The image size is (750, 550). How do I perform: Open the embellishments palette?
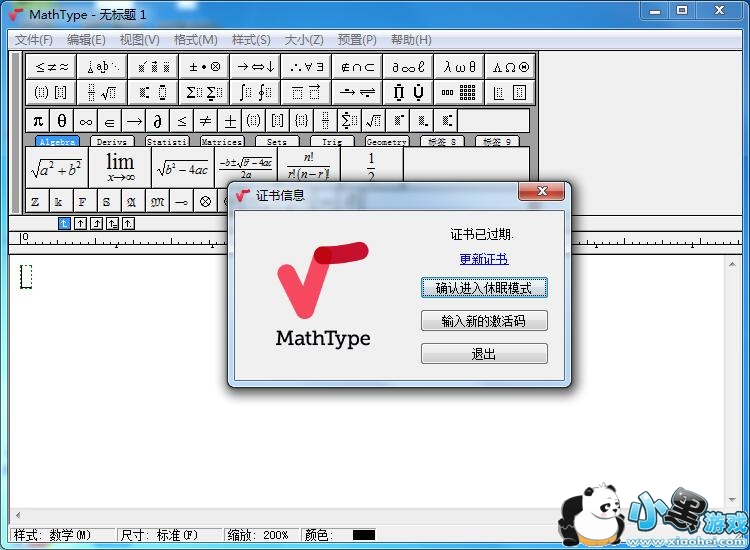point(154,67)
